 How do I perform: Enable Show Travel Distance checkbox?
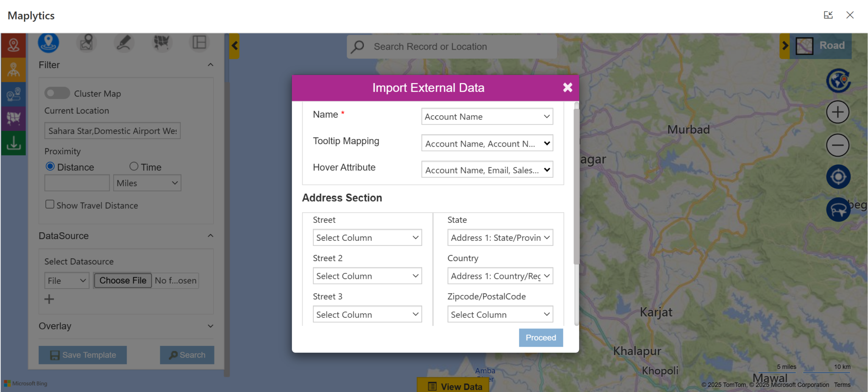[x=50, y=205]
